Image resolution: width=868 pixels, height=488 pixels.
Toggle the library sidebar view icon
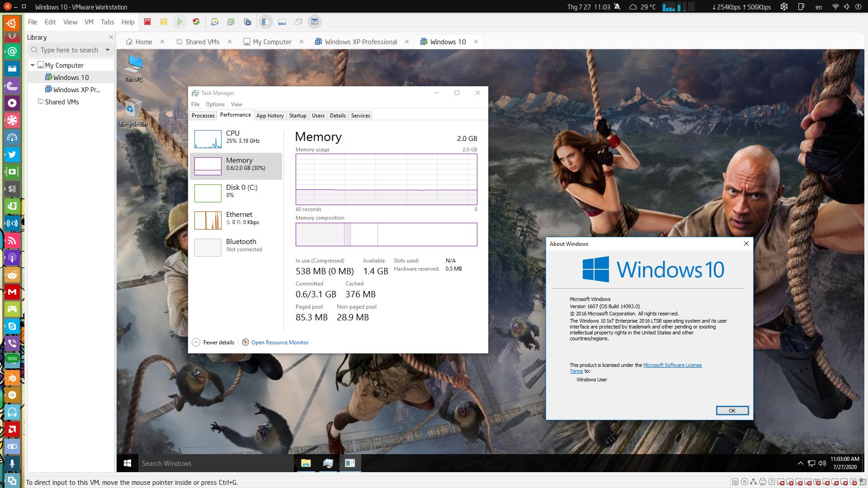tap(266, 22)
